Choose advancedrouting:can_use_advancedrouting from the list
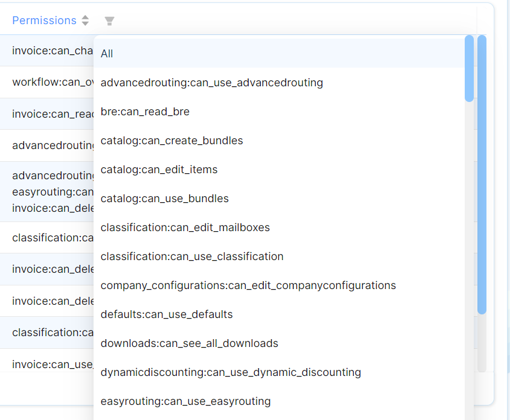 point(212,83)
